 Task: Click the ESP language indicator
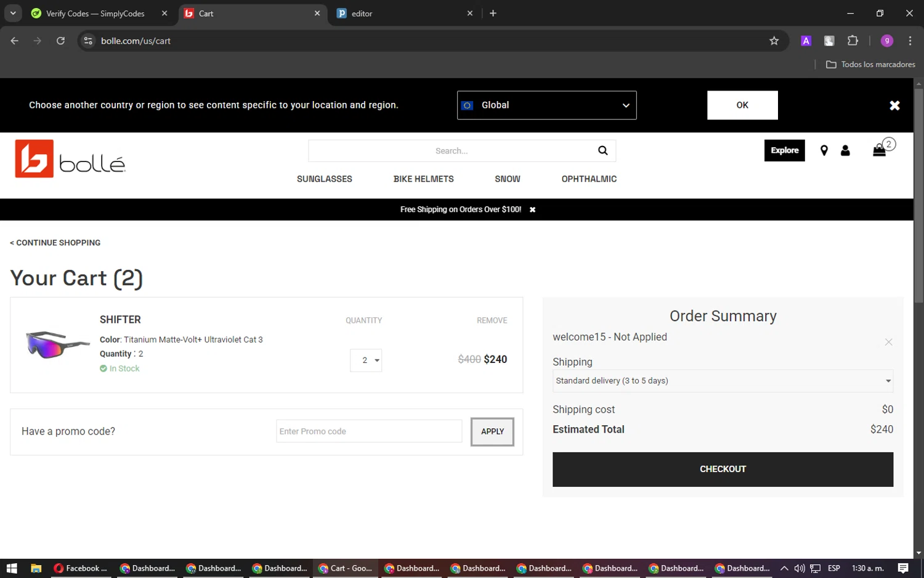pyautogui.click(x=834, y=568)
